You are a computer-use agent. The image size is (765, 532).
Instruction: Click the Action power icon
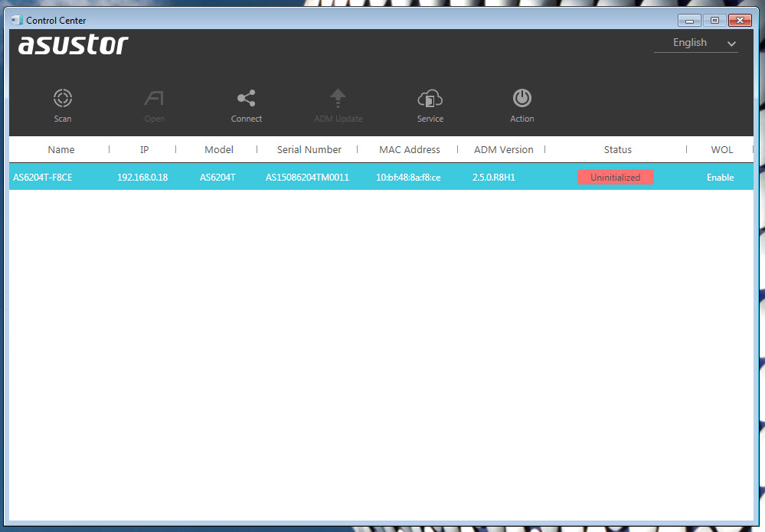pos(522,98)
